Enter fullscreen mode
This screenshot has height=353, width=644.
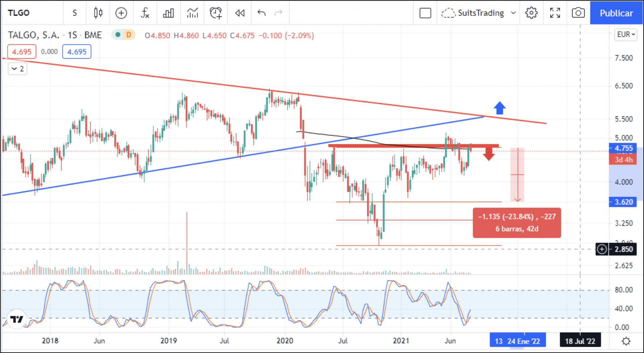pos(555,13)
